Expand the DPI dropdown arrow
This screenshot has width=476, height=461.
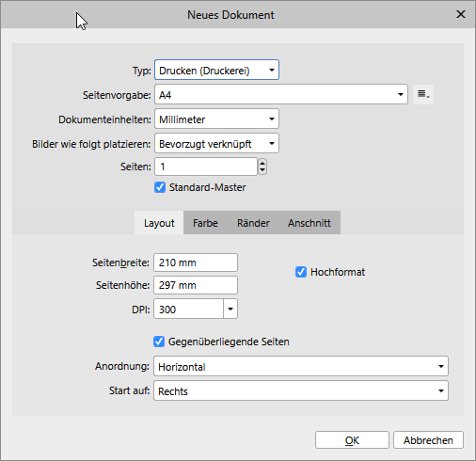pos(230,309)
